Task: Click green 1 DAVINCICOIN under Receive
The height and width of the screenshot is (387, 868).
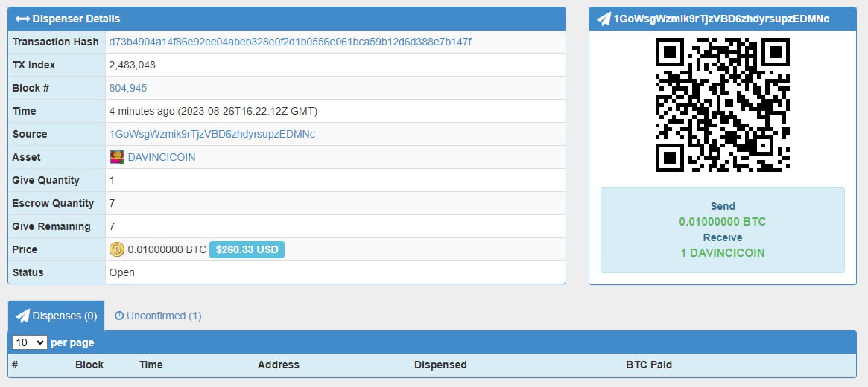Action: coord(723,252)
